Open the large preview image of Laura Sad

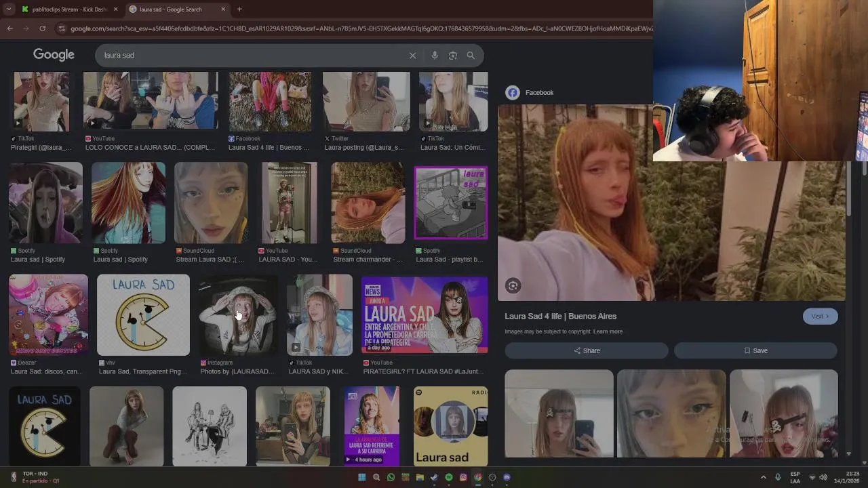(x=671, y=202)
